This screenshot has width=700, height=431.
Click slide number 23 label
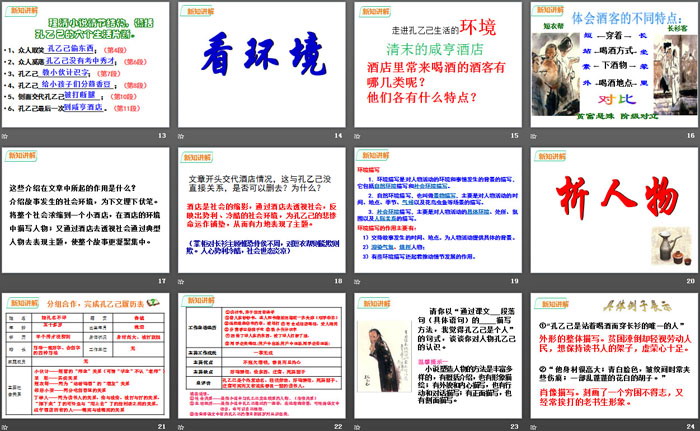click(514, 427)
